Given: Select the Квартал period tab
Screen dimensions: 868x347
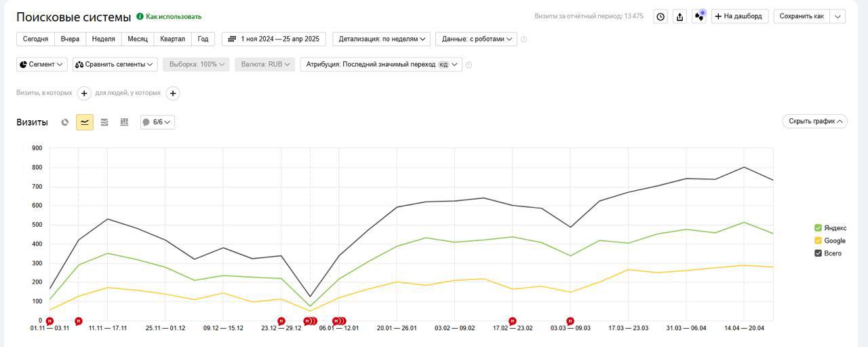Looking at the screenshot, I should (172, 39).
